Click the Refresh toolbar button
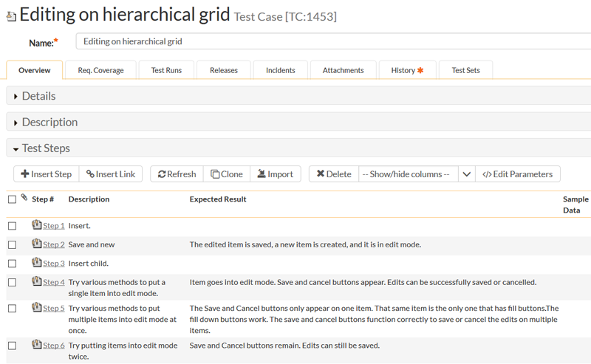This screenshot has height=364, width=591. tap(177, 174)
